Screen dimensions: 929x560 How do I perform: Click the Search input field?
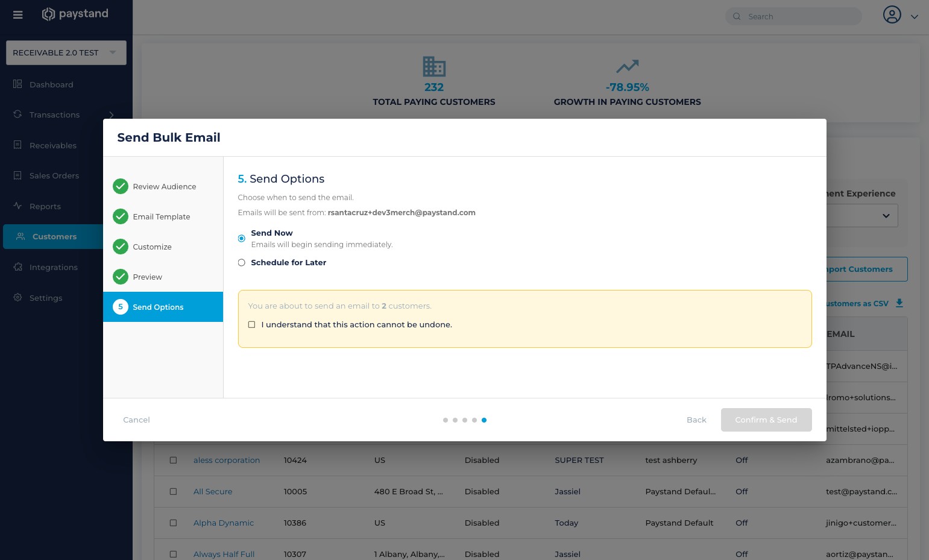[793, 16]
